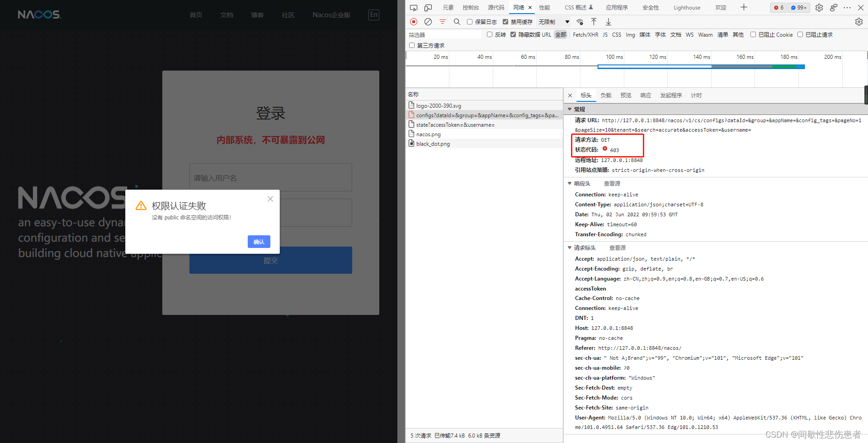Collapse the 响应头 section

[x=570, y=183]
